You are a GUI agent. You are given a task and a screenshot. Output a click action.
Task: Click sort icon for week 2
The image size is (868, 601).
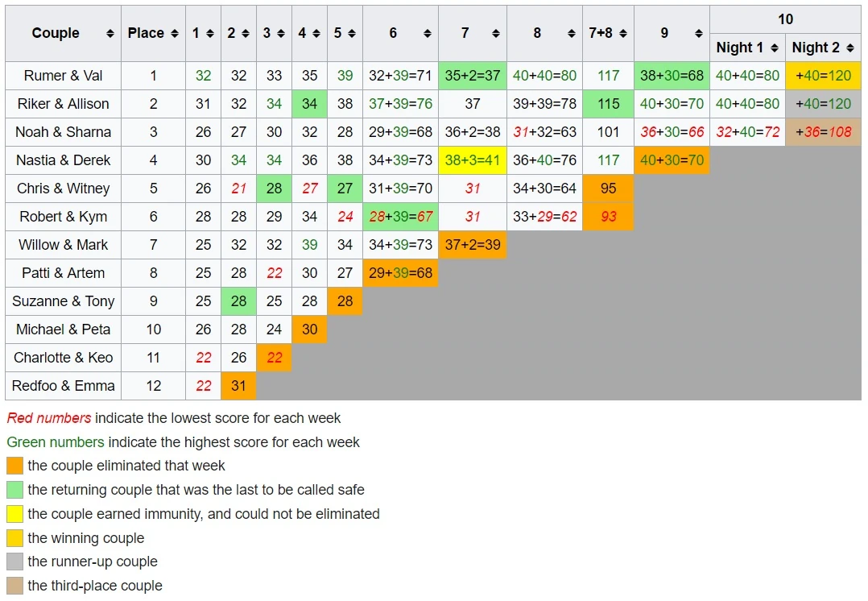coord(246,34)
